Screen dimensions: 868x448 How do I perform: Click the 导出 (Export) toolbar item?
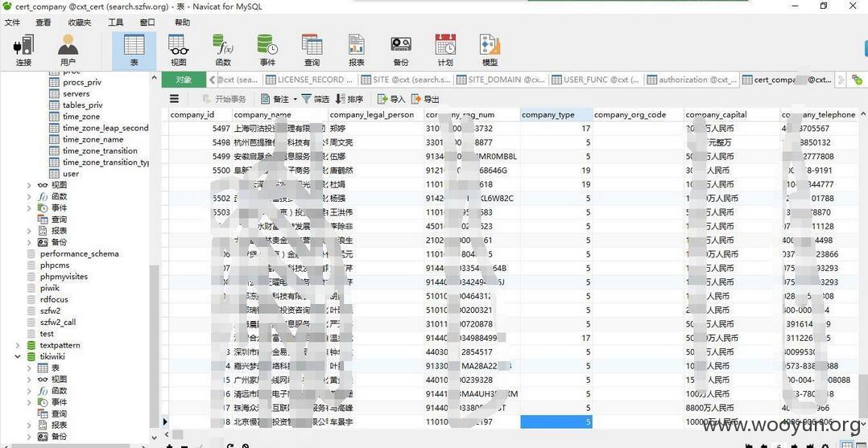click(425, 99)
